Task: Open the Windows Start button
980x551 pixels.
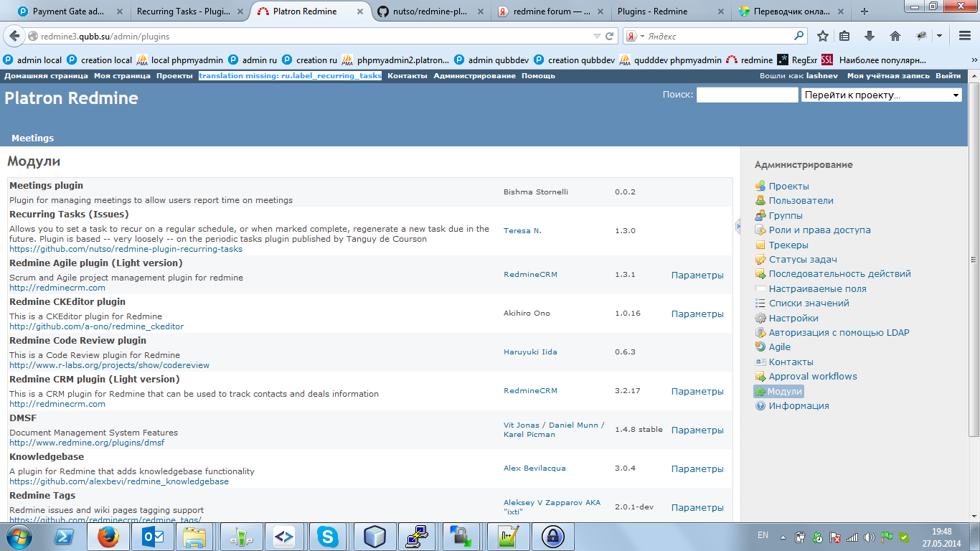Action: (19, 536)
